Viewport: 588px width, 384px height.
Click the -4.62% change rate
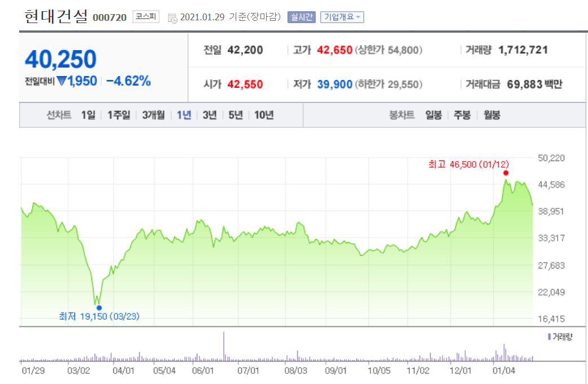128,81
